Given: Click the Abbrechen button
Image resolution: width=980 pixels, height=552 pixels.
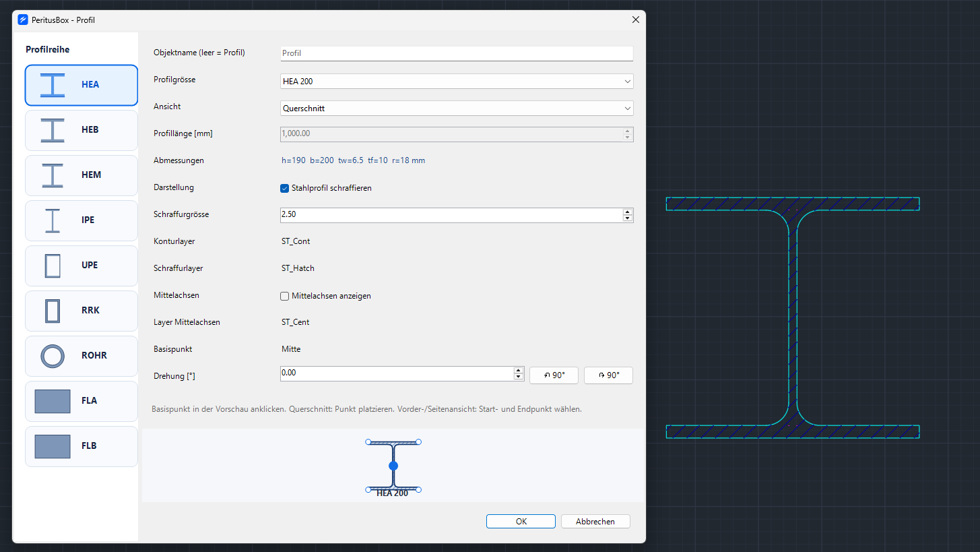Looking at the screenshot, I should pos(595,522).
